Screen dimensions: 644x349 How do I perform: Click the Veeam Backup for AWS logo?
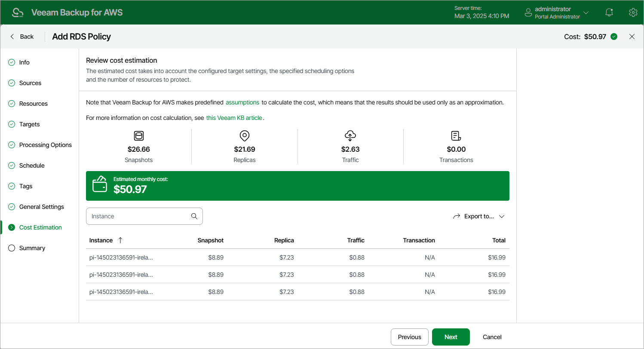(x=18, y=12)
